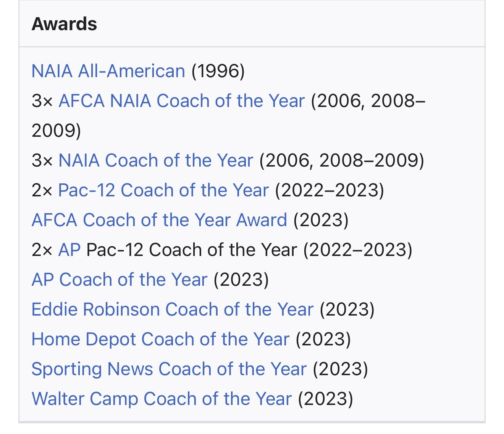The width and height of the screenshot is (504, 434).
Task: Click the (1996) year text
Action: coord(218,71)
